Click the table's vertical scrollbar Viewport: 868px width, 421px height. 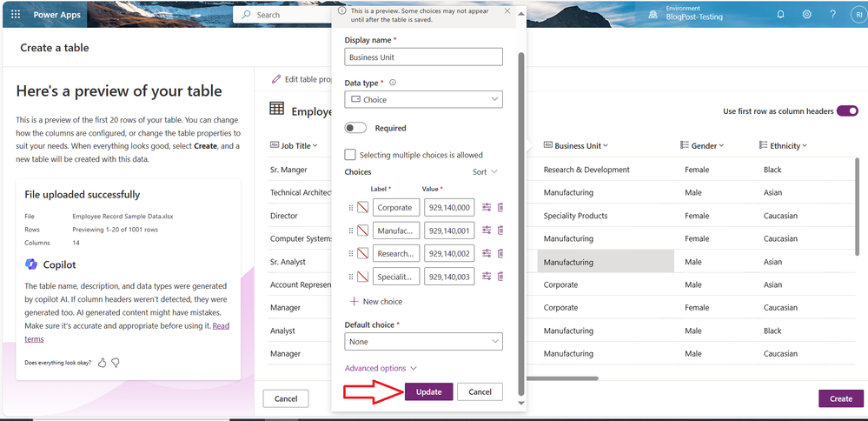tap(858, 208)
